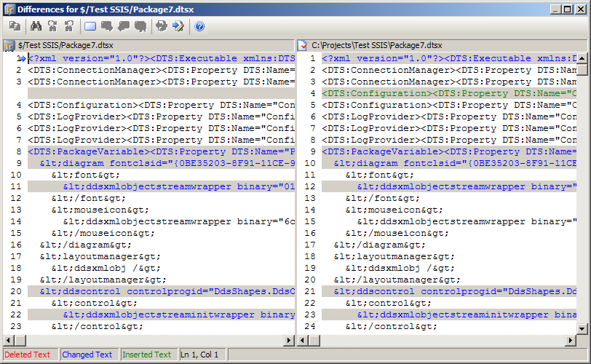Select left pane line 2 DTS:ConnectionManager
The image size is (591, 364).
[x=162, y=70]
